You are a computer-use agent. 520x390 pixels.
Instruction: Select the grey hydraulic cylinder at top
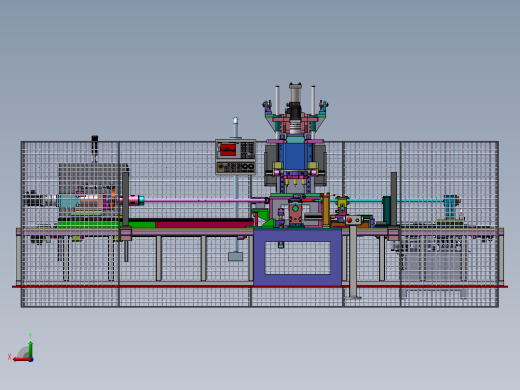295,93
